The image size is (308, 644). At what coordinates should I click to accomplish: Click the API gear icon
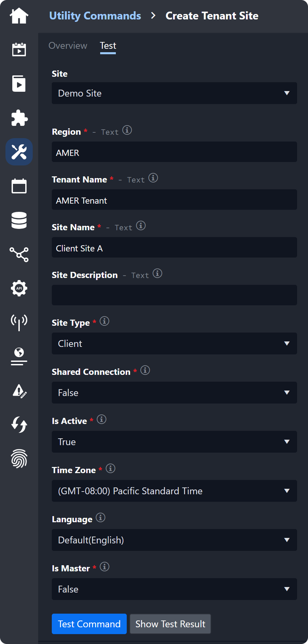click(x=19, y=288)
